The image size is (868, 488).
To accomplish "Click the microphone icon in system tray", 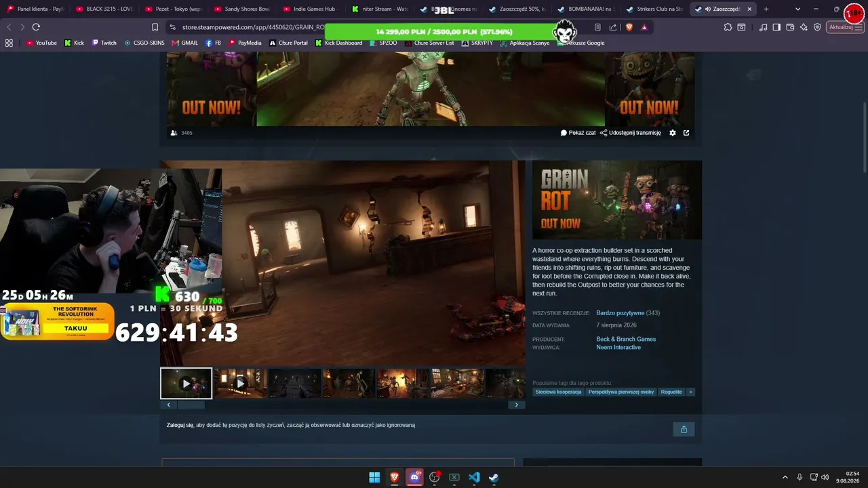I will (800, 477).
